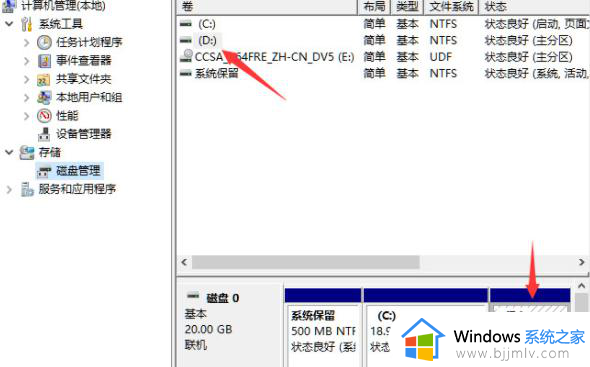This screenshot has width=590, height=367.
Task: Sort by the 布局 column header
Action: (374, 6)
